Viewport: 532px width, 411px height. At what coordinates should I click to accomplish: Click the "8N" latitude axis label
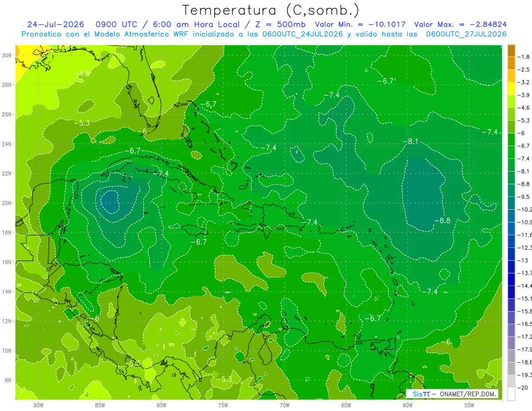(x=9, y=380)
